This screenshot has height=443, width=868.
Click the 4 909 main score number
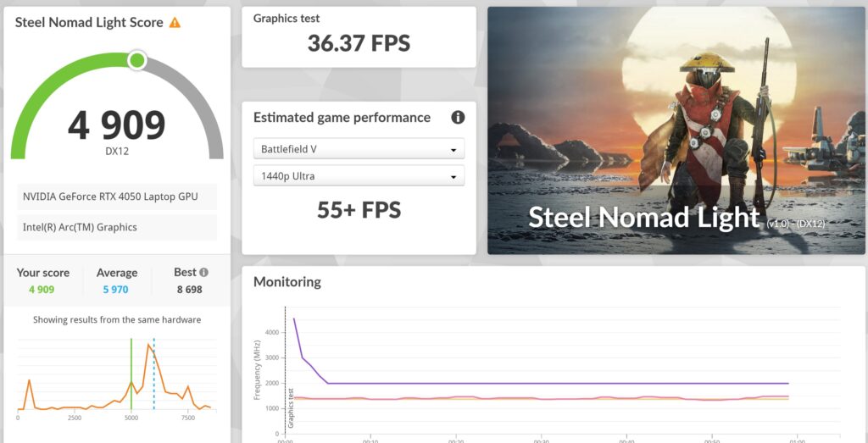pos(117,125)
